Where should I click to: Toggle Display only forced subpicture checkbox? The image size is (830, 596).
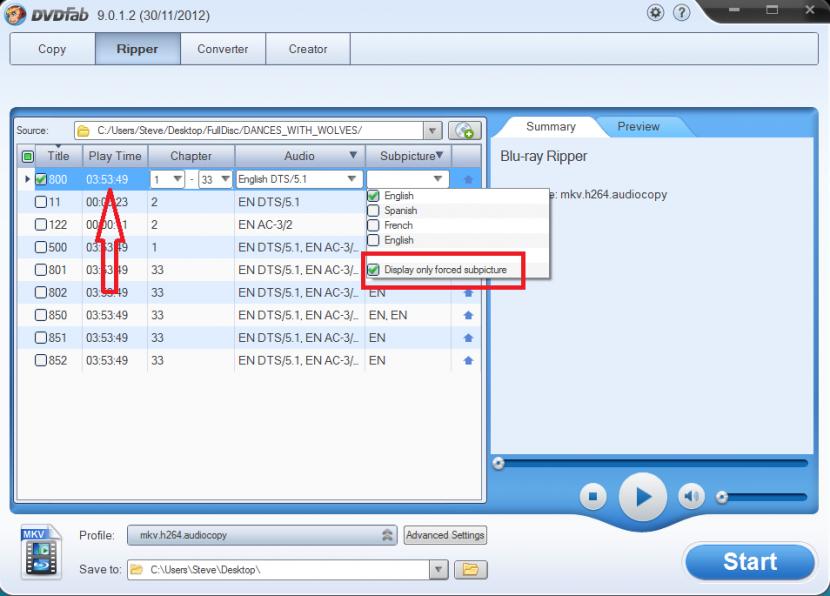pyautogui.click(x=373, y=270)
